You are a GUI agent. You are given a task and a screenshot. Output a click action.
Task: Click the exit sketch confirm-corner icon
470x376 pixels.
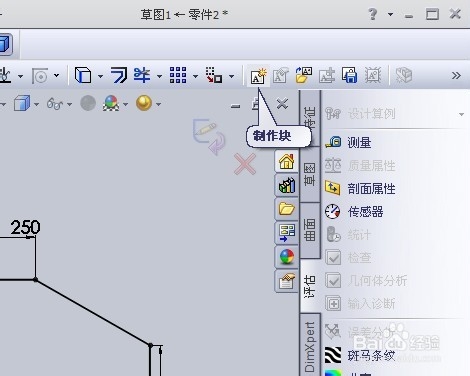(209, 136)
